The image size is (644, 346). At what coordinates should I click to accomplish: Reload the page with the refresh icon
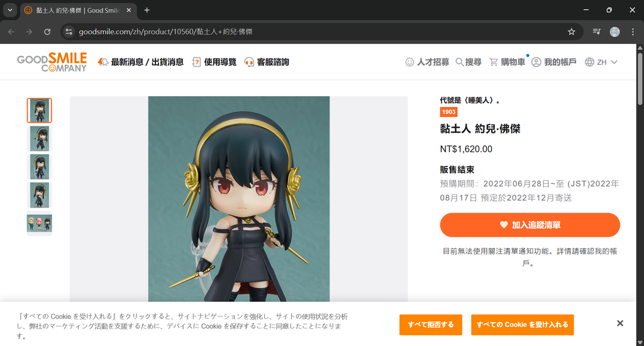(x=47, y=31)
